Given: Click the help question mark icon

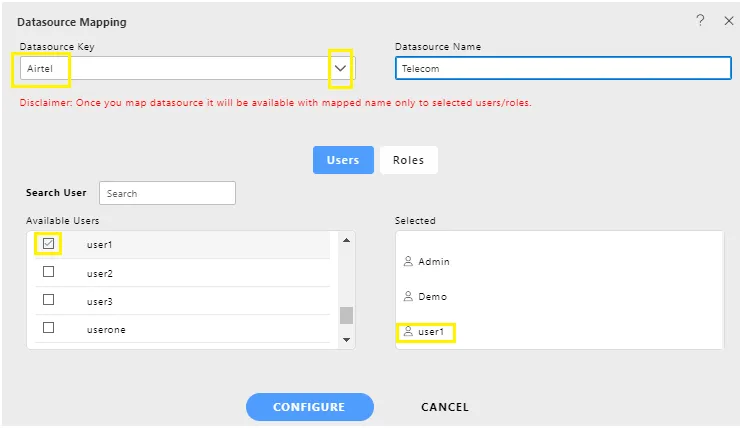Looking at the screenshot, I should coord(700,20).
